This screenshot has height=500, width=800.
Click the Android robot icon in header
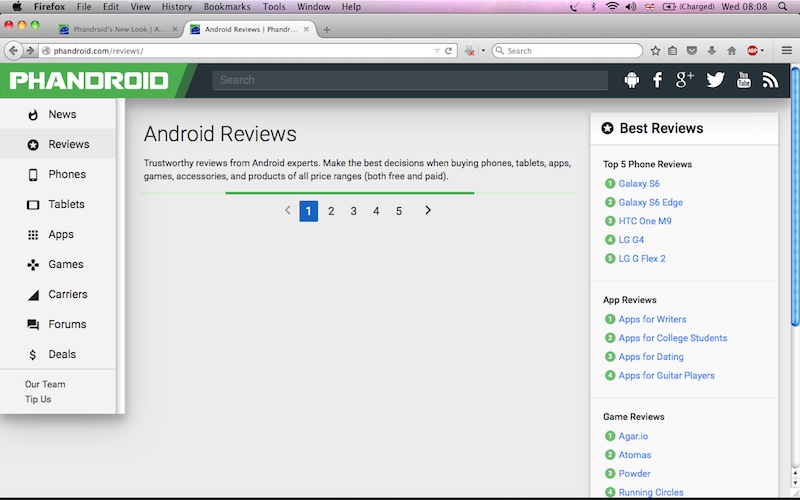631,80
